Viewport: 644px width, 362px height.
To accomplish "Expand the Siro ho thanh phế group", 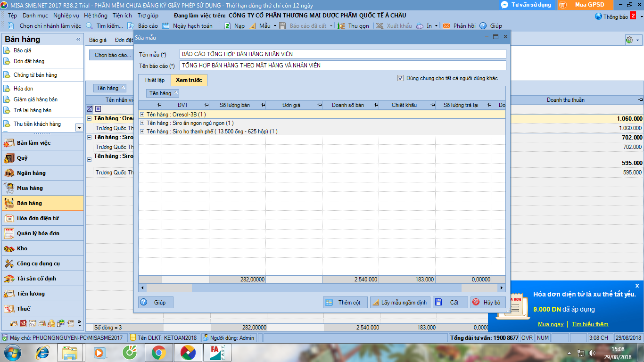I will (x=142, y=132).
